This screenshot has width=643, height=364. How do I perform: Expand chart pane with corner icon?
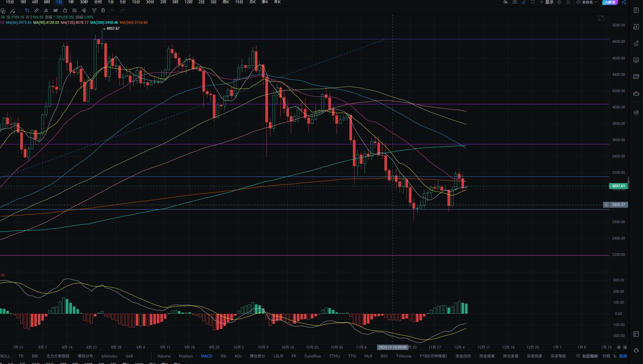601,18
